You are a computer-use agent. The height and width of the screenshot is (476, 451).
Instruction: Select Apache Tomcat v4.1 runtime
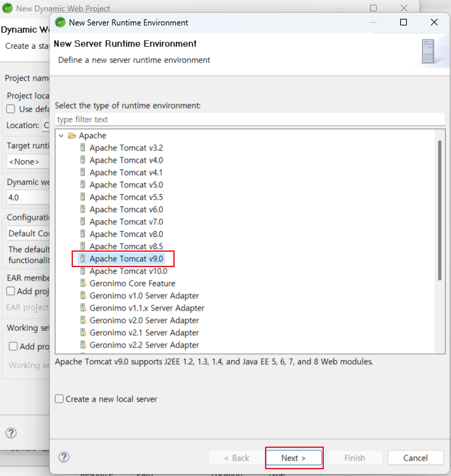tap(126, 173)
